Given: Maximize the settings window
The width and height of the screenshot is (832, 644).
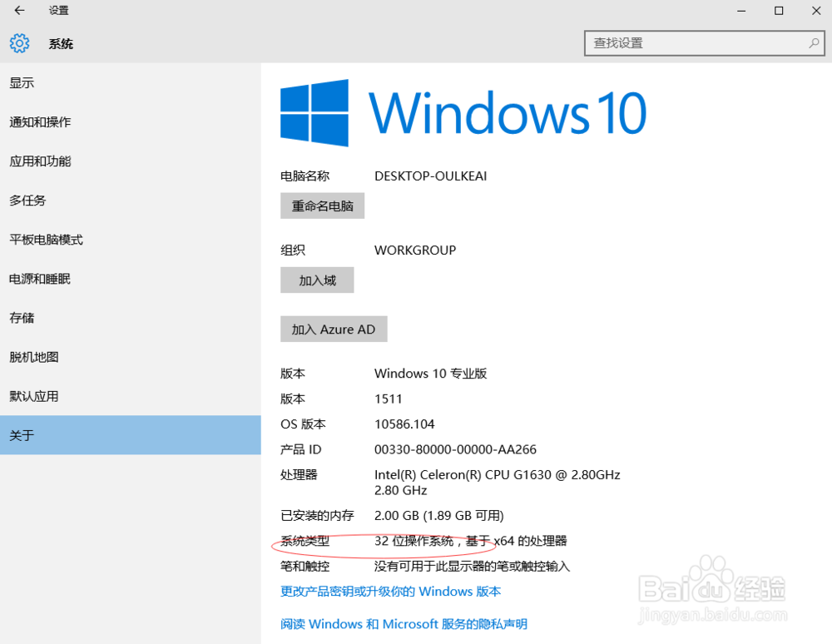Looking at the screenshot, I should click(779, 11).
